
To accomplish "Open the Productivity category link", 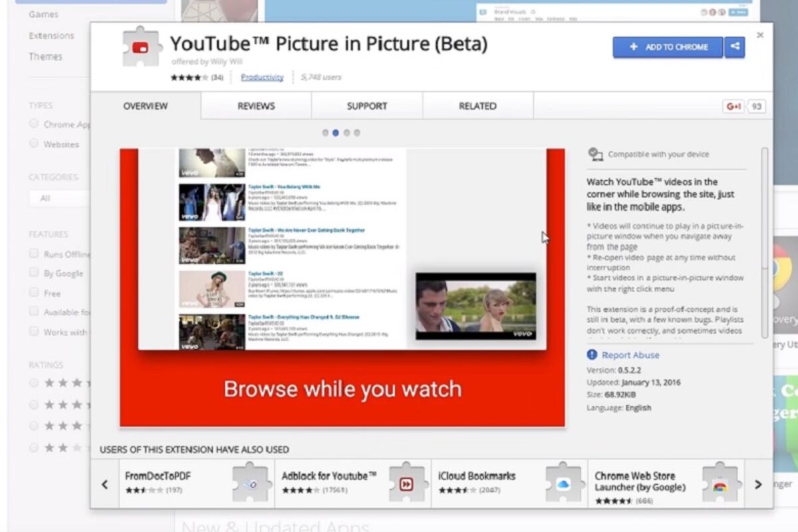I will point(262,77).
